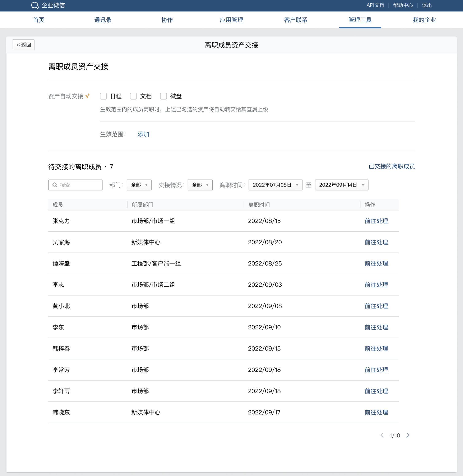463x476 pixels.
Task: Toggle the 微盘 checkbox
Action: (x=163, y=96)
